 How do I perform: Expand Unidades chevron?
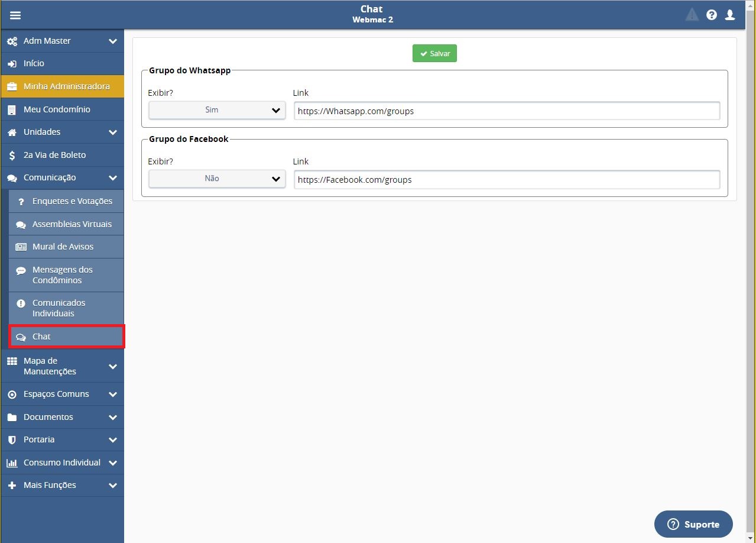pos(113,132)
